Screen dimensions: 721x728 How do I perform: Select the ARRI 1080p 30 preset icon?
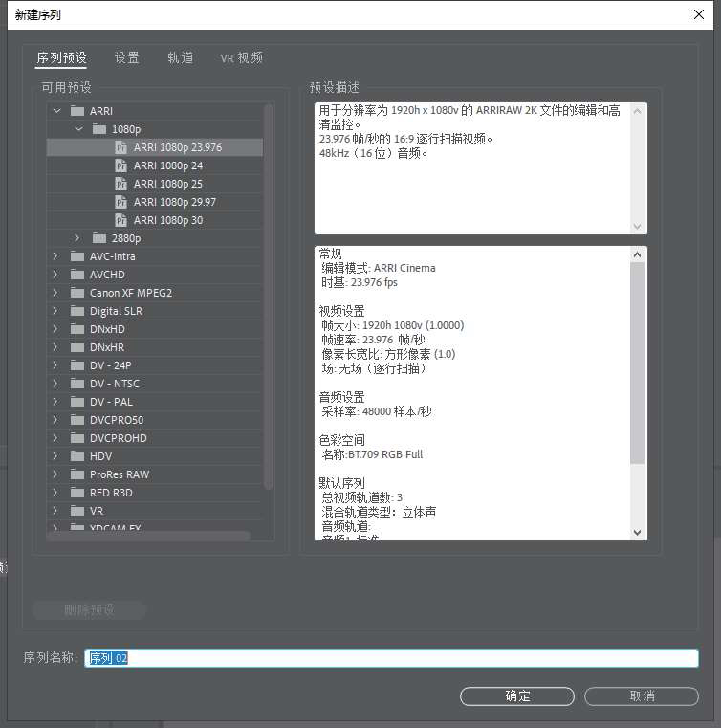tap(120, 220)
